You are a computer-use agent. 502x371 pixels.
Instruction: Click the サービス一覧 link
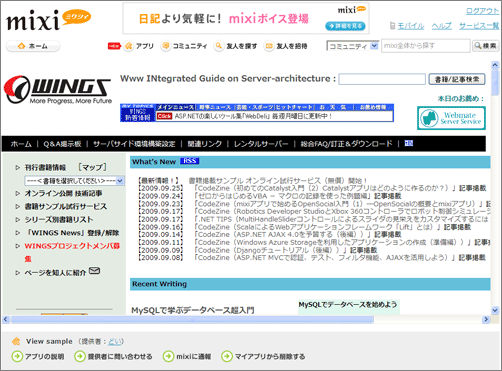coord(479,26)
